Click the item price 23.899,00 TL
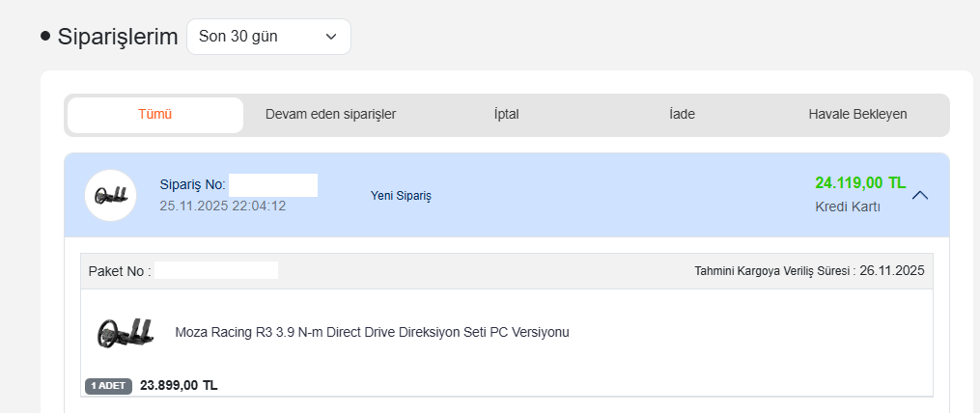The image size is (980, 413). (179, 386)
